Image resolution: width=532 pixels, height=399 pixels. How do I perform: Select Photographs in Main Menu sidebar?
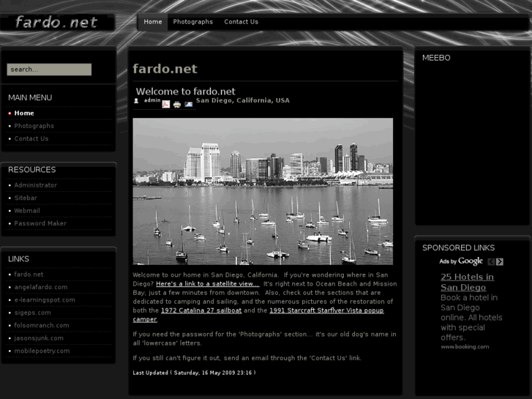pyautogui.click(x=34, y=126)
